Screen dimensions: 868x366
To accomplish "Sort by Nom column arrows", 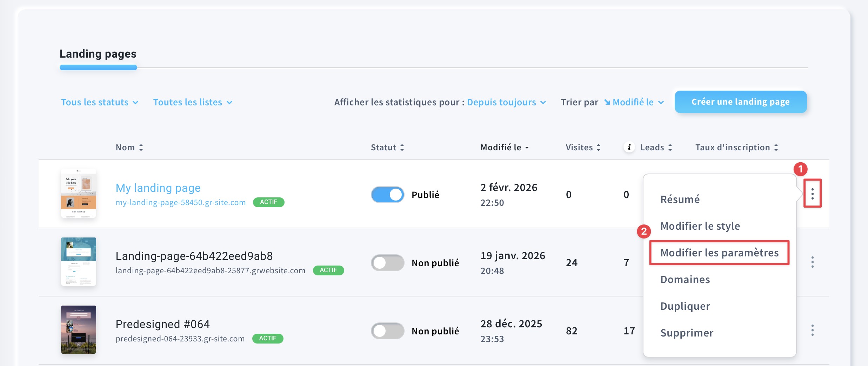I will coord(141,148).
